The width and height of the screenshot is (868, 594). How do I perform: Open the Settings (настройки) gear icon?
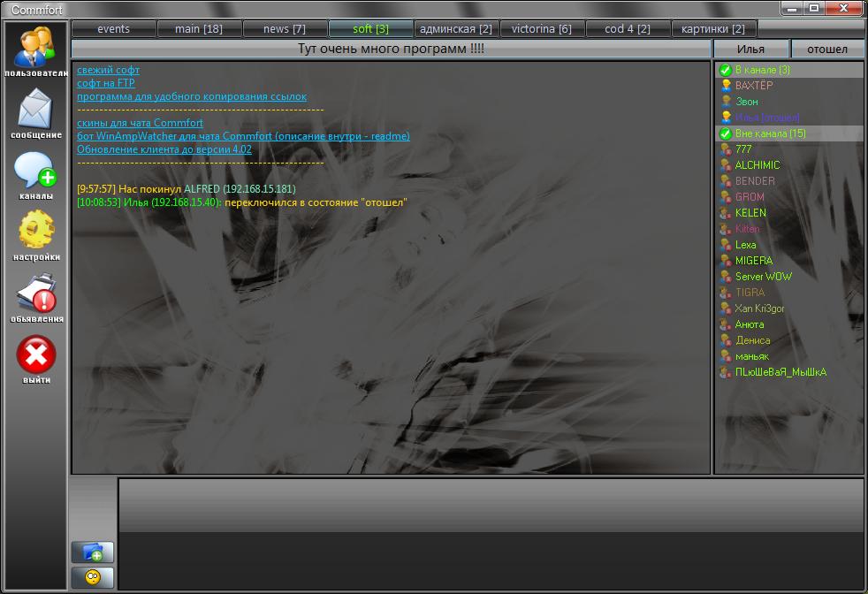[x=36, y=232]
